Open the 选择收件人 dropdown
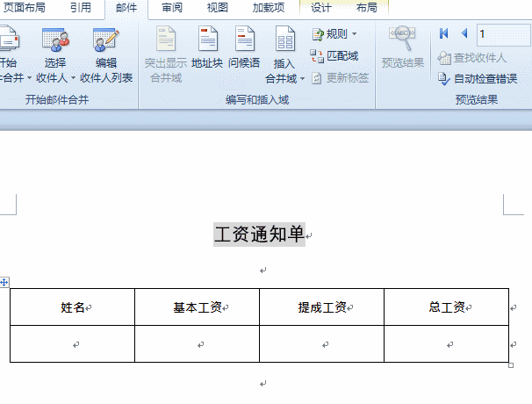This screenshot has height=404, width=532. click(x=56, y=77)
